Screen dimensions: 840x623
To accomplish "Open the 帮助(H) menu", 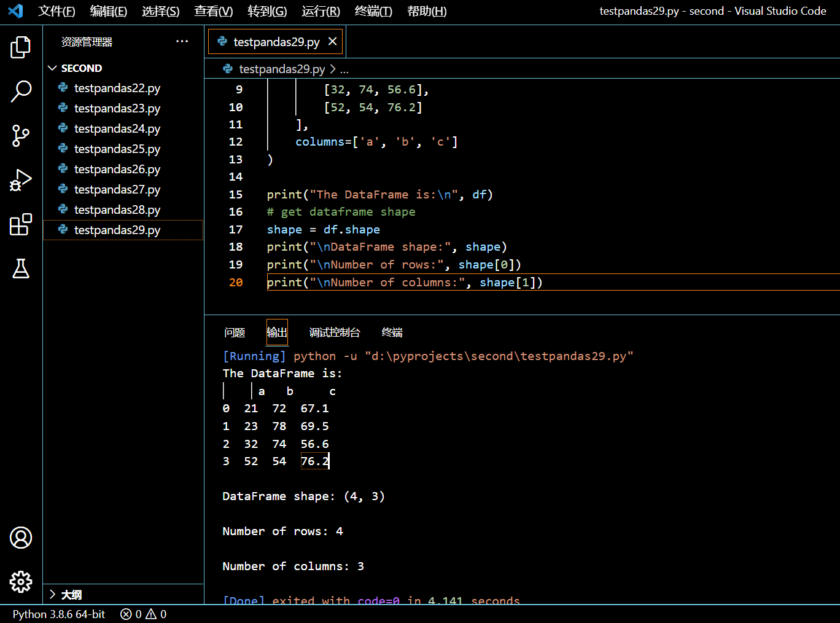I will point(427,11).
